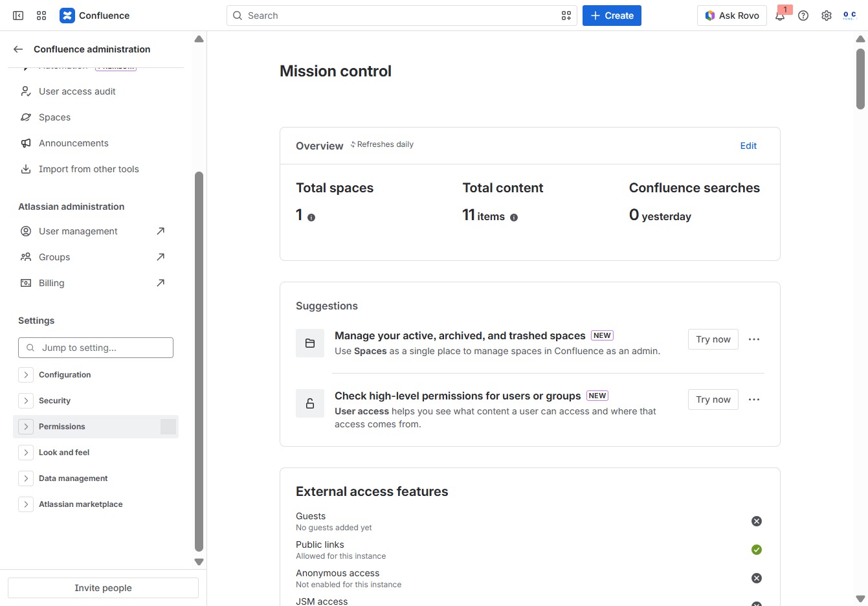
Task: Open the settings gear icon
Action: pyautogui.click(x=827, y=16)
